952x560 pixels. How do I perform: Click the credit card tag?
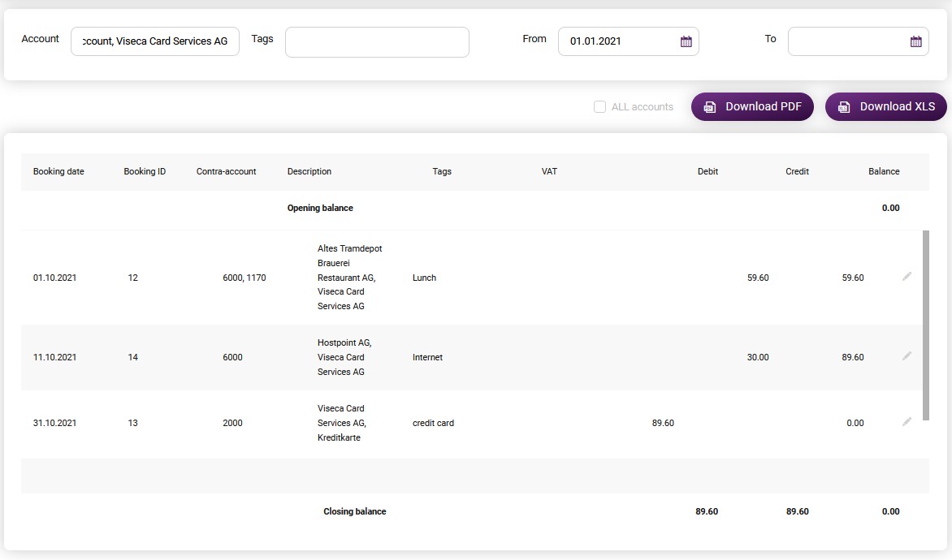(x=433, y=423)
